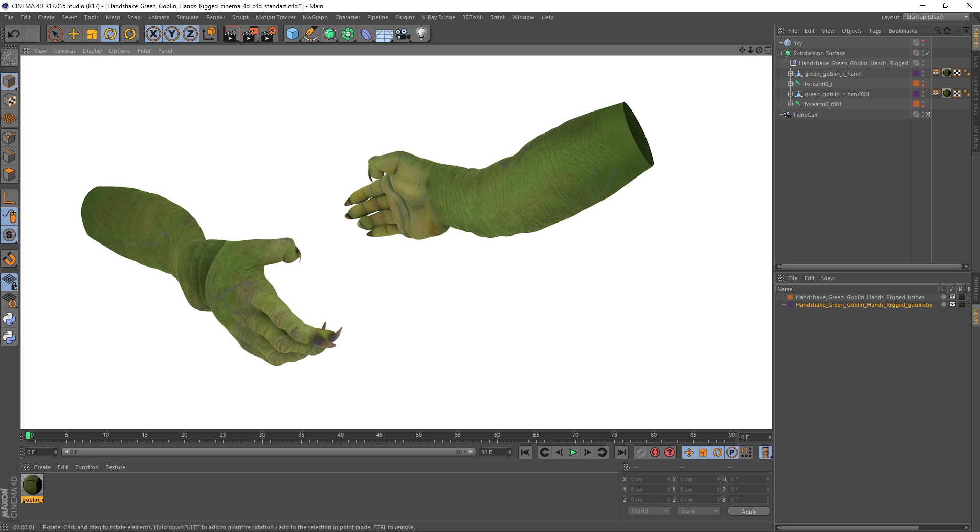The width and height of the screenshot is (980, 532).
Task: Select the goblin material thumbnail
Action: click(x=32, y=484)
